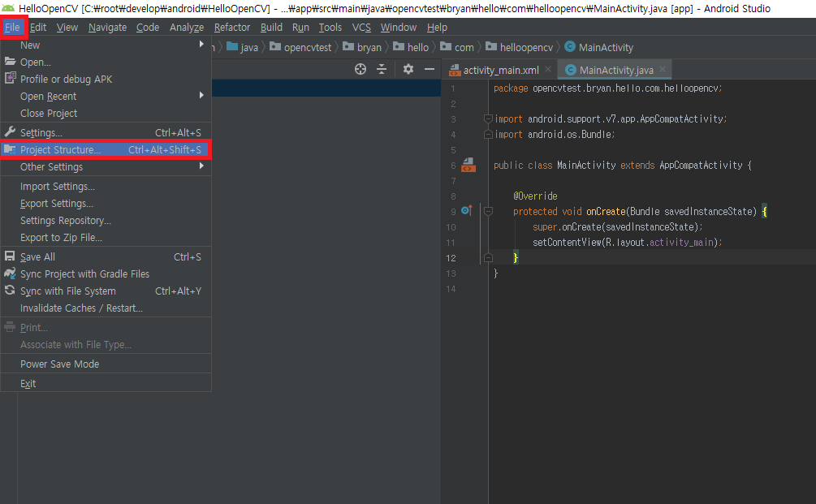816x504 pixels.
Task: Choose Export to Zip File...
Action: coord(106,238)
